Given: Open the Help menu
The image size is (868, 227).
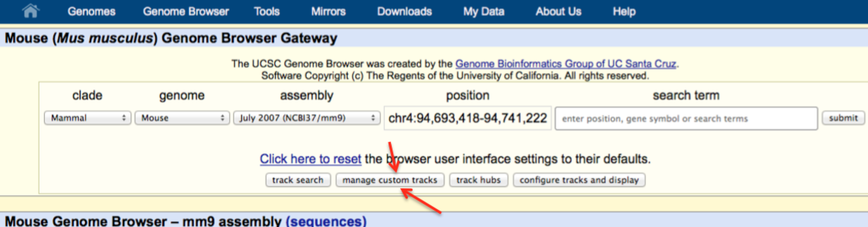Looking at the screenshot, I should (x=624, y=12).
